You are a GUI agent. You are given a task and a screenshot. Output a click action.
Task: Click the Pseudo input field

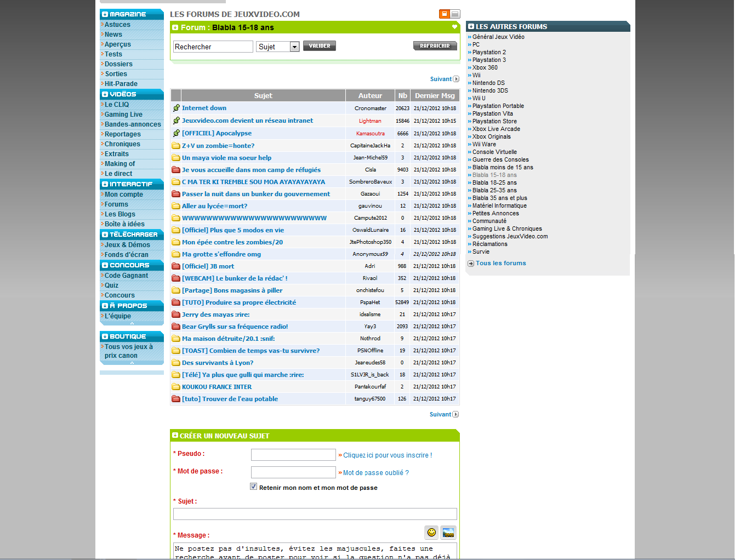(x=293, y=455)
